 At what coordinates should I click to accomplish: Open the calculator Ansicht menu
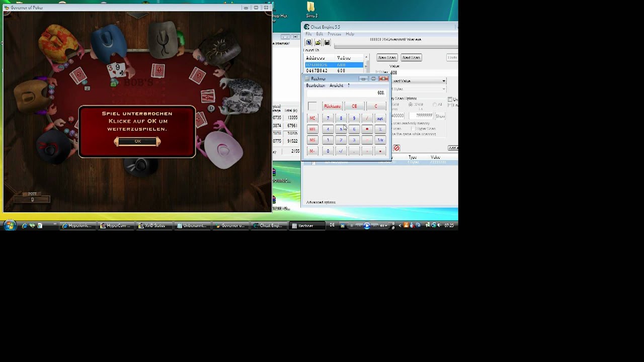[336, 85]
